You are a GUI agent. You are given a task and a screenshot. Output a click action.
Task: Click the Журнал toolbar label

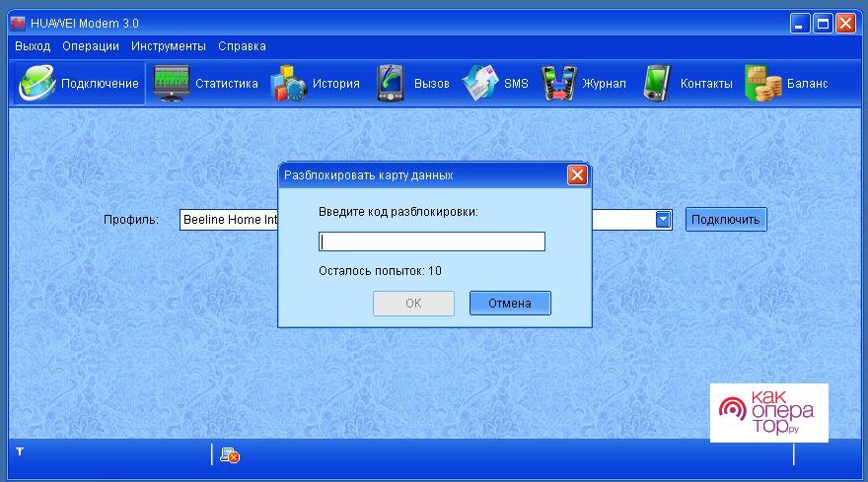604,84
